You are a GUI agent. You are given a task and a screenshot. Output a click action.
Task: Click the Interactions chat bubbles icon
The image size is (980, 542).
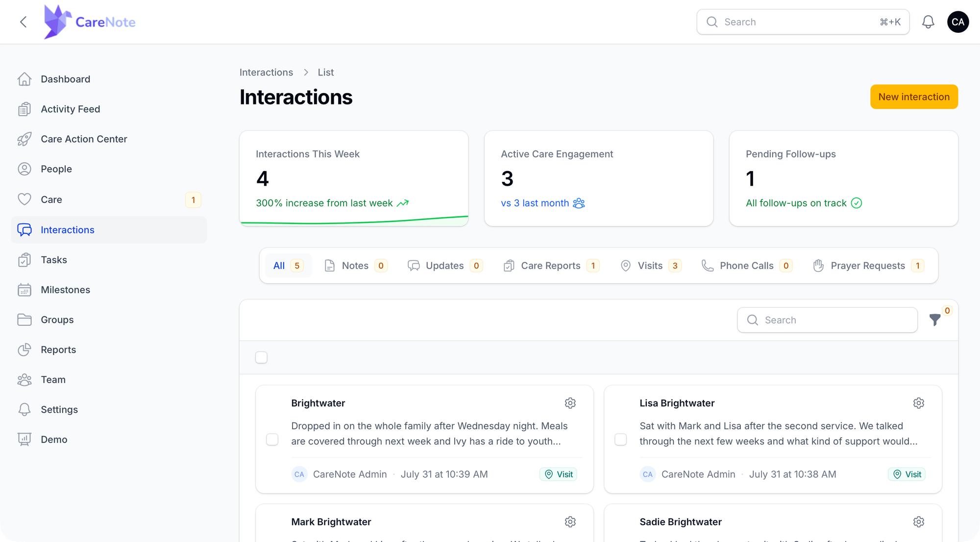tap(24, 230)
